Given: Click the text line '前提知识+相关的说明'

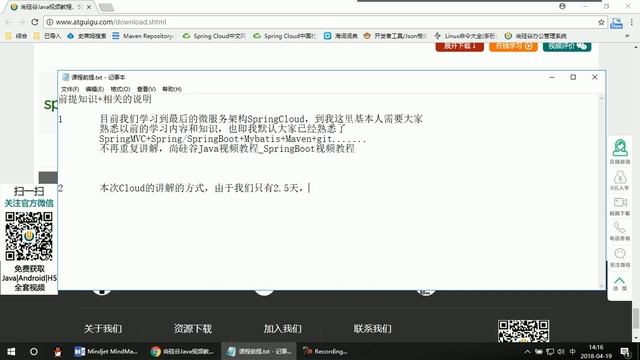Looking at the screenshot, I should point(105,99).
